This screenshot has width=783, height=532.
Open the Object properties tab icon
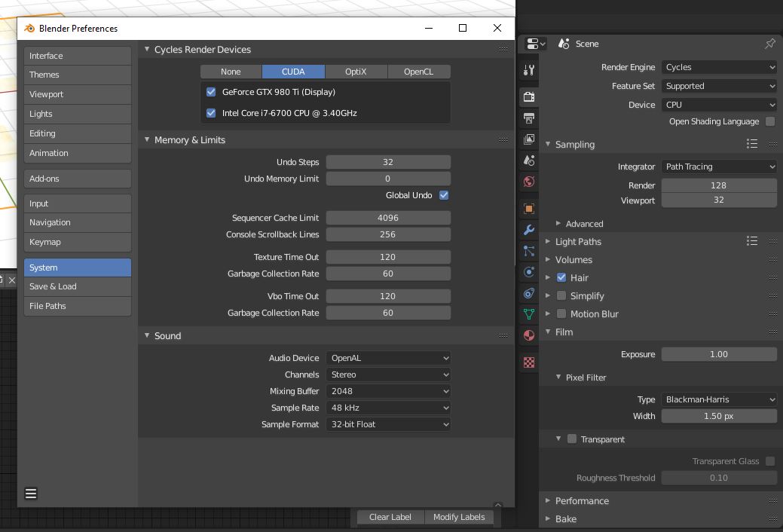point(529,208)
